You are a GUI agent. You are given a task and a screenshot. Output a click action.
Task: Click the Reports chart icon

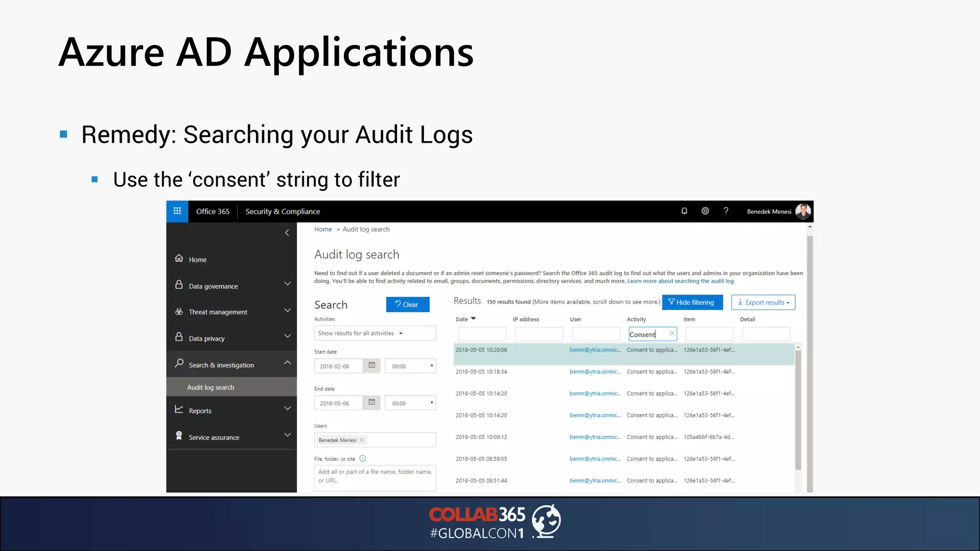[179, 409]
